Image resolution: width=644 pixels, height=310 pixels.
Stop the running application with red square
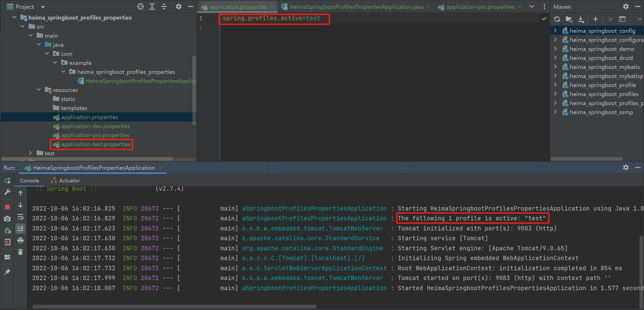[7, 207]
